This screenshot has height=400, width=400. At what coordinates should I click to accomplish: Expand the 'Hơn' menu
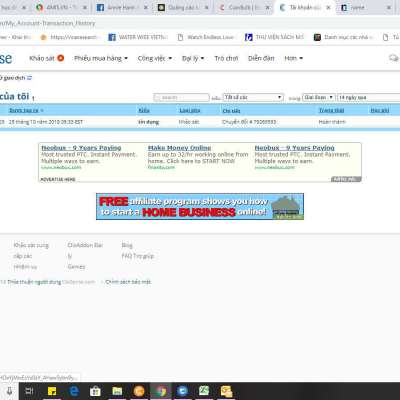click(293, 58)
